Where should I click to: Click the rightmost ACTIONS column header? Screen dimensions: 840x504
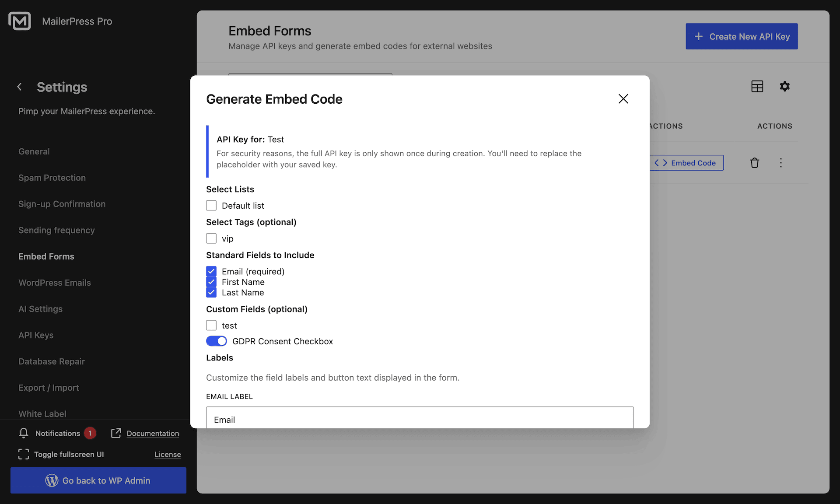[x=775, y=126]
